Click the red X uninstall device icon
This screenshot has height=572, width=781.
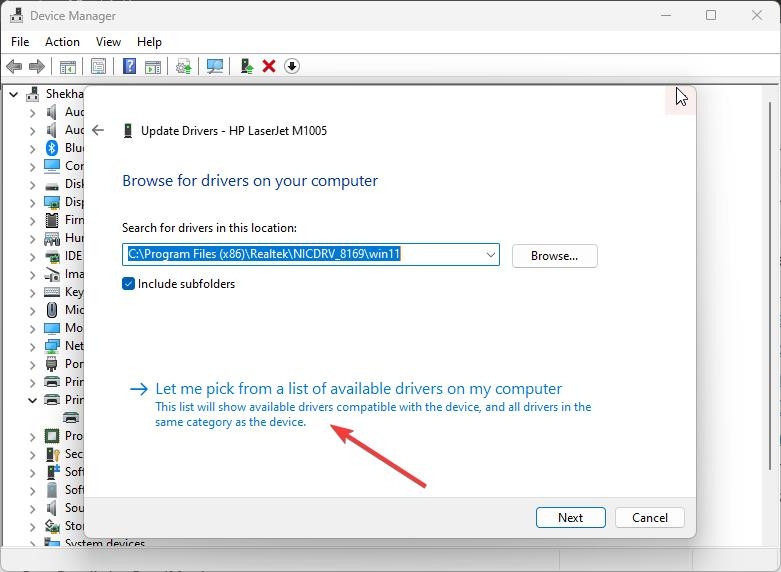[269, 66]
